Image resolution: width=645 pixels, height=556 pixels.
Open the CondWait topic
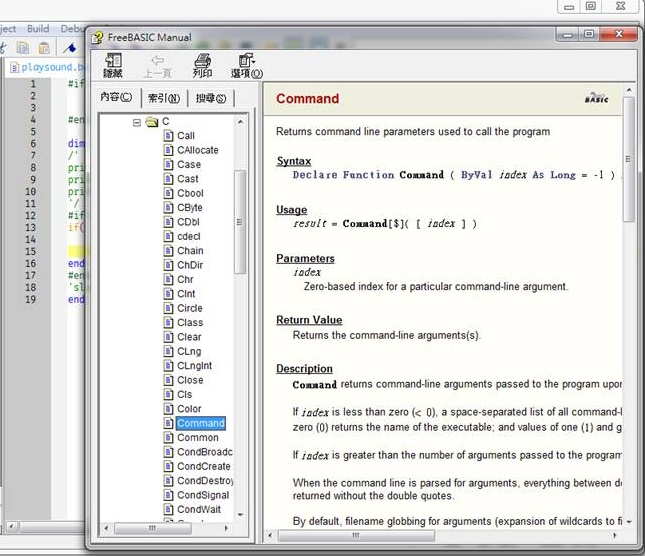pyautogui.click(x=199, y=510)
